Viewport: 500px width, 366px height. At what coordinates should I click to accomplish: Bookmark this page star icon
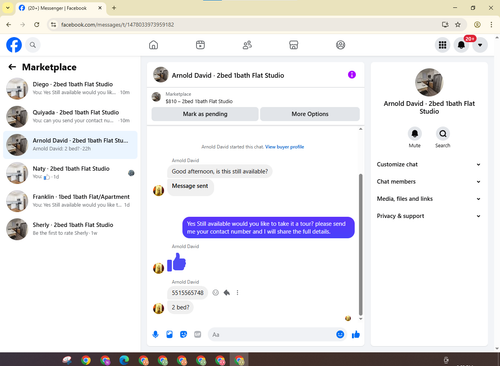[x=458, y=25]
